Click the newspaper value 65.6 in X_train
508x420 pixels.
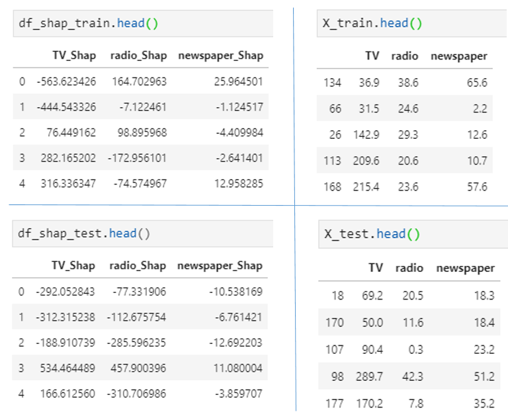point(476,83)
